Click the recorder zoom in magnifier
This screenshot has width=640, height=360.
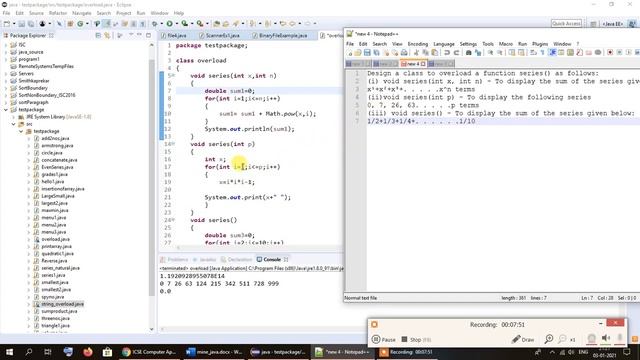549,339
